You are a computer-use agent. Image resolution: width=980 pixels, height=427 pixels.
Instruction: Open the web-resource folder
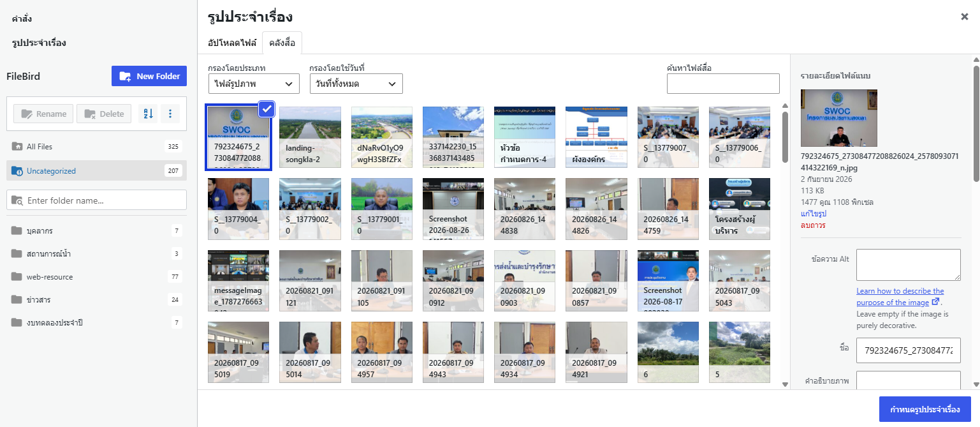click(96, 276)
